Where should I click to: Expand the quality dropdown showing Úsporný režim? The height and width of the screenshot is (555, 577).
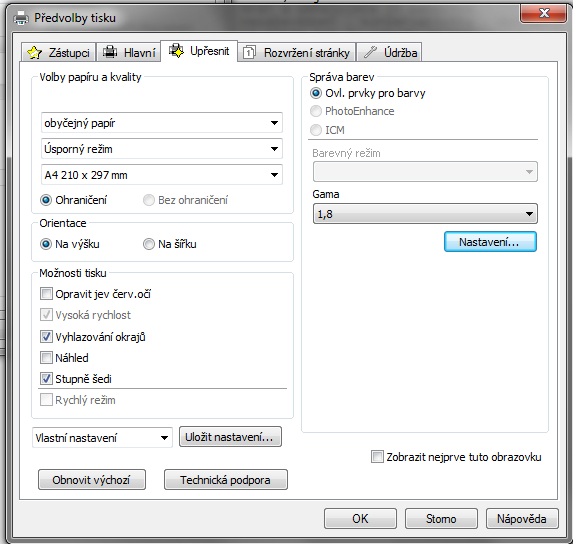point(162,149)
